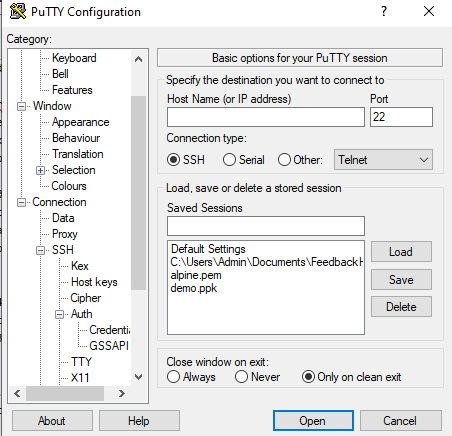Image resolution: width=452 pixels, height=436 pixels.
Task: Open Kex settings
Action: click(x=80, y=266)
